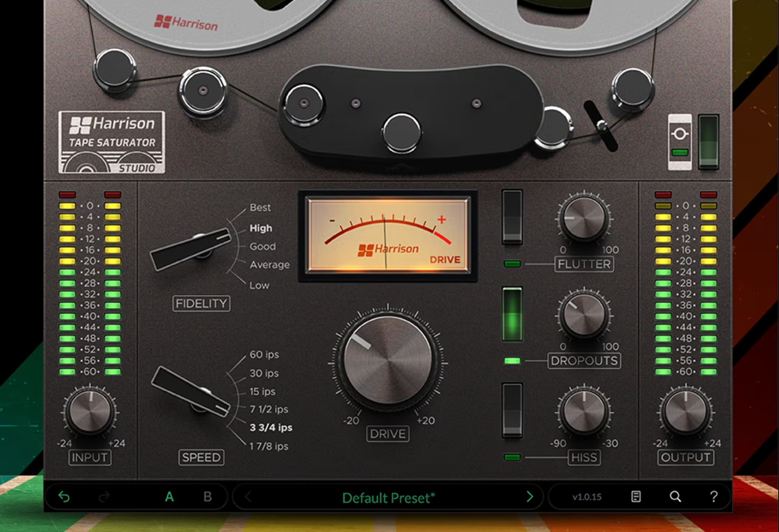Switch to preset comparison slot A

tap(169, 496)
